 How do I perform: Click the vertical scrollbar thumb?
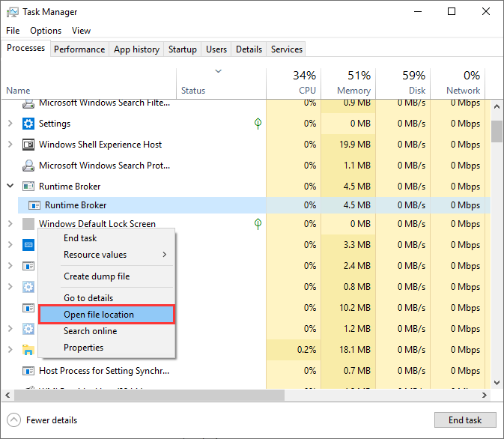(x=497, y=131)
